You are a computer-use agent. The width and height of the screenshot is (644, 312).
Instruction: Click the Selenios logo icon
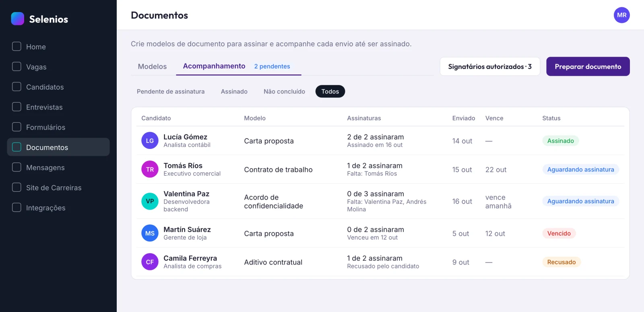(x=17, y=19)
